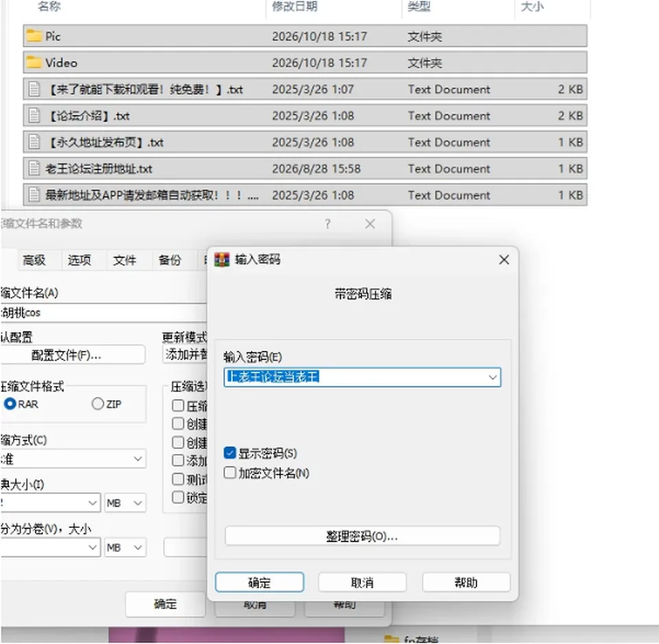Click 取消 in the 输入密码 dialog

click(x=362, y=583)
